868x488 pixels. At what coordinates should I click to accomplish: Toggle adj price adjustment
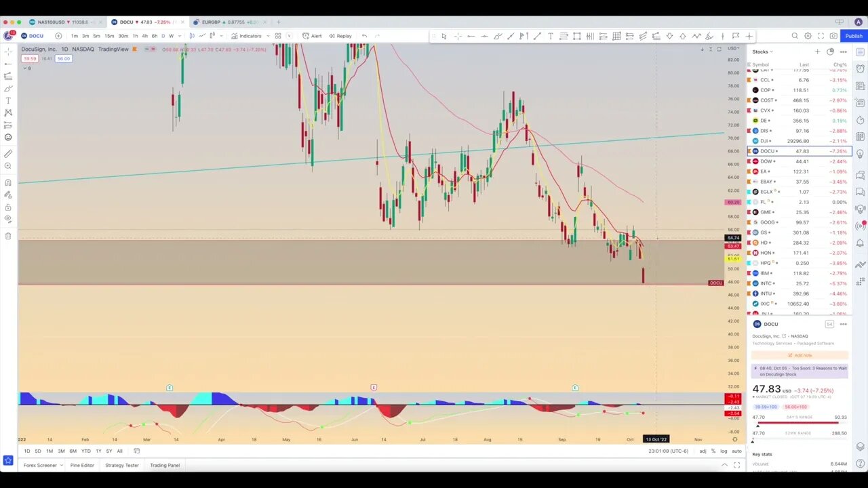tap(703, 451)
